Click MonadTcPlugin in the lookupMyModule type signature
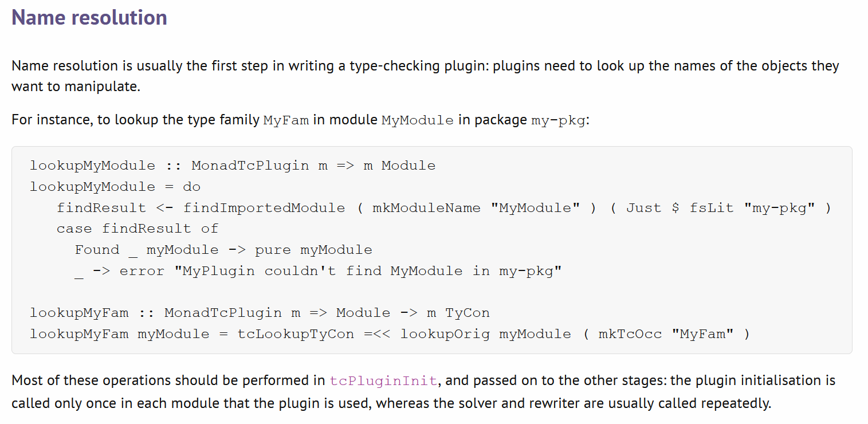 pos(250,166)
